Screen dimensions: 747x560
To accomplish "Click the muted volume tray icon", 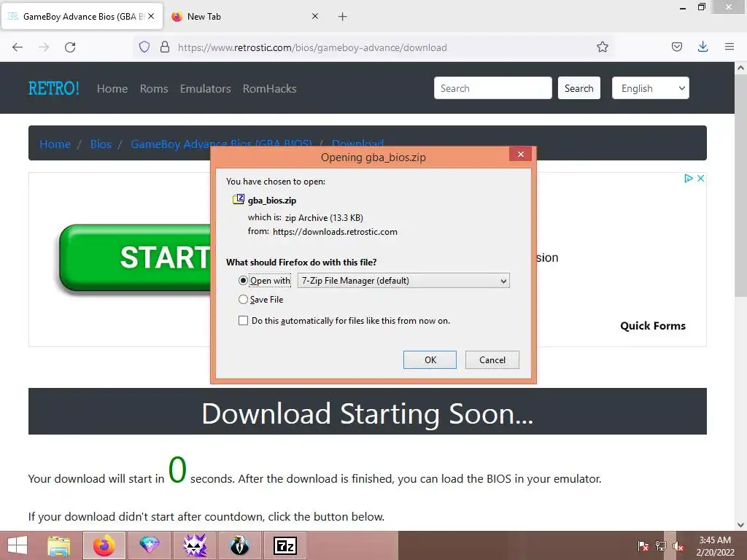I will point(678,545).
